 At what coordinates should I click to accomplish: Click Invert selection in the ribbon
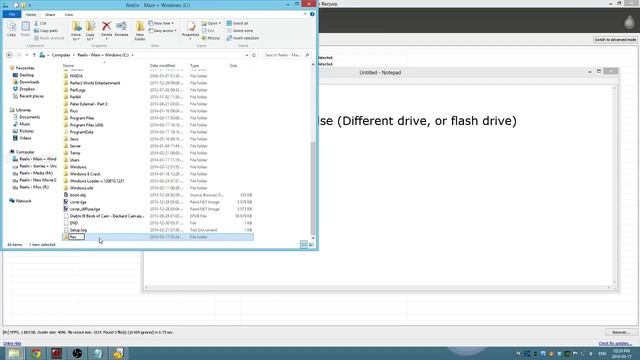tap(242, 38)
